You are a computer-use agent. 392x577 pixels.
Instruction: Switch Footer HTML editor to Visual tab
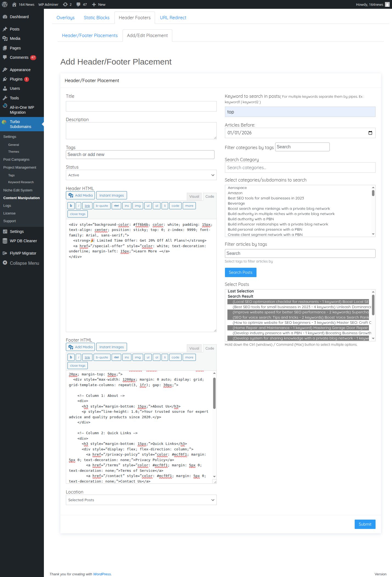tap(194, 348)
